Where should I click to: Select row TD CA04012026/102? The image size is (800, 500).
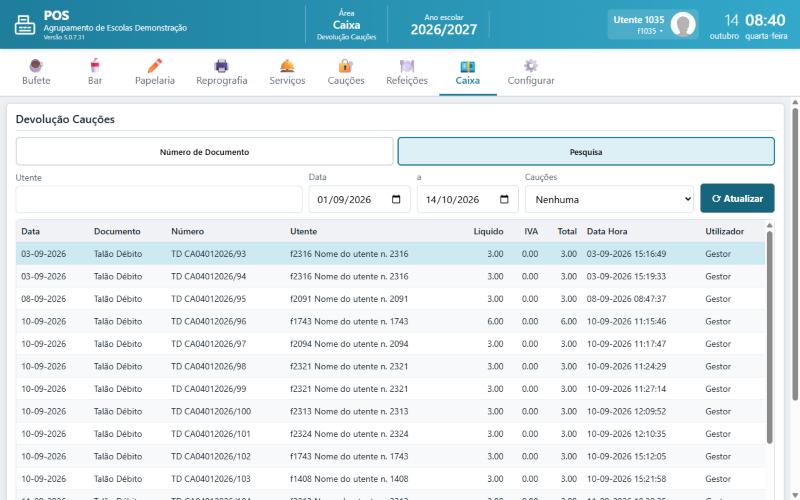coord(390,456)
